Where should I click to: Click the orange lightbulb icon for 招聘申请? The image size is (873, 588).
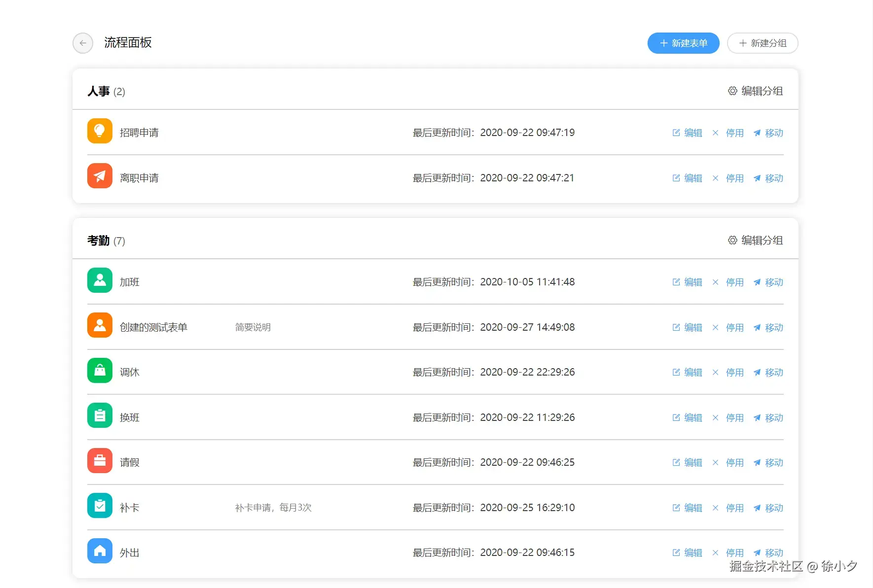pyautogui.click(x=100, y=131)
